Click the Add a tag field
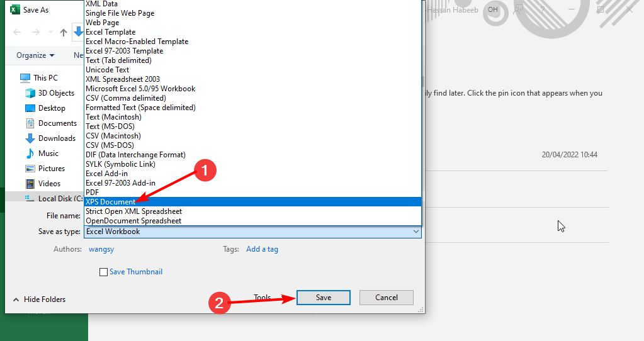 tap(262, 249)
